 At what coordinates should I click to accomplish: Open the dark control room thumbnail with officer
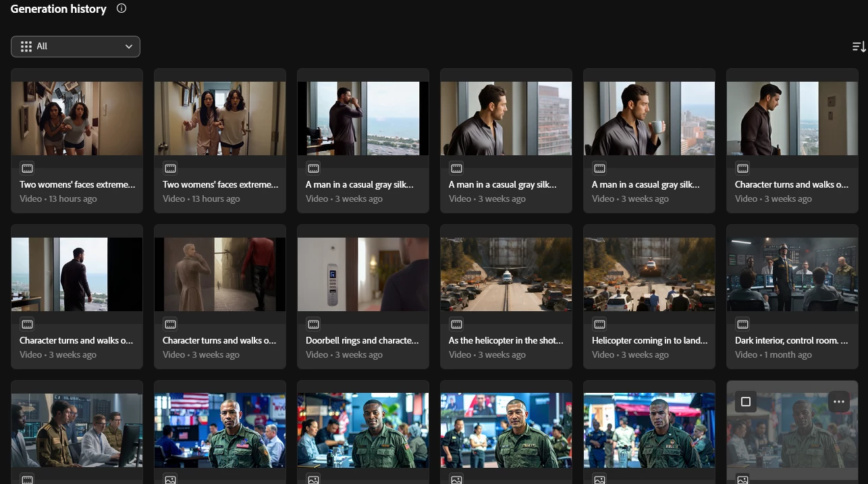792,274
